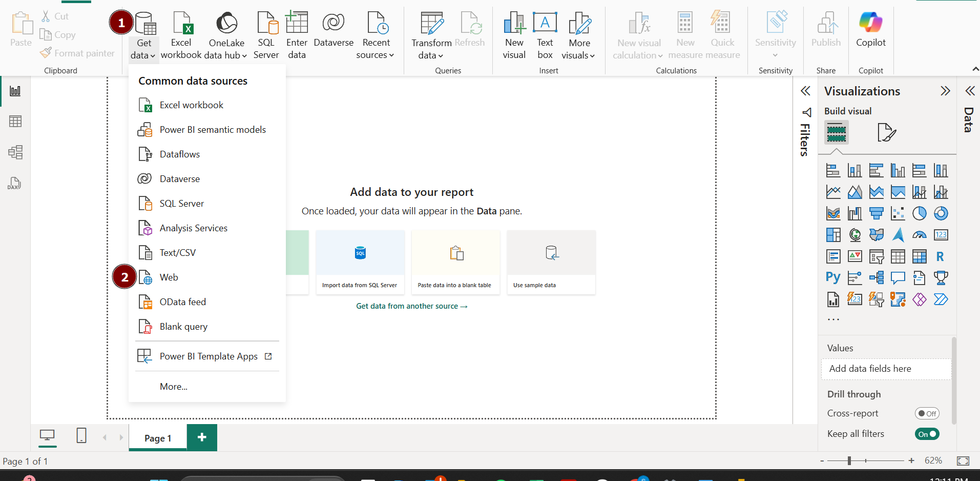The image size is (980, 481).
Task: Open the Page 1 tab
Action: click(x=158, y=438)
